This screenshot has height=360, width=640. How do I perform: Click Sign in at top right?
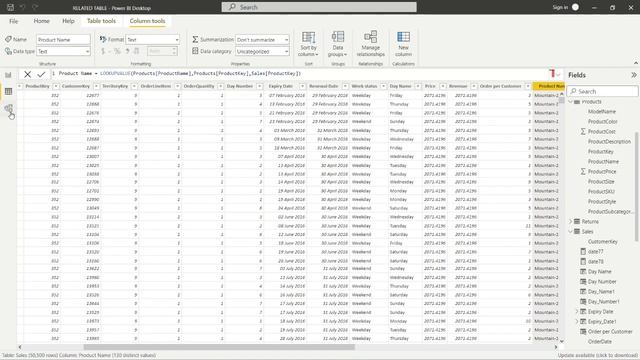560,7
